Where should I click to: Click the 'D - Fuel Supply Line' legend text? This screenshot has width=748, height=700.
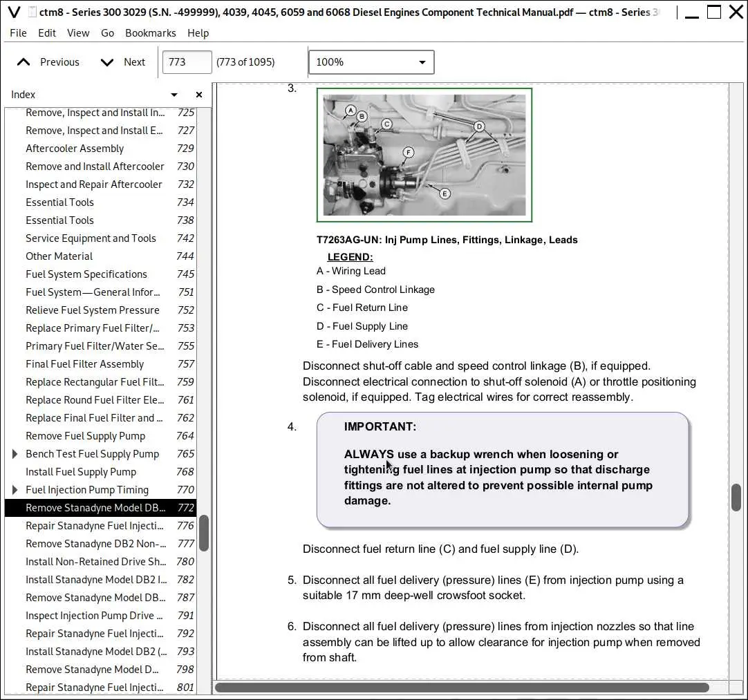point(362,326)
